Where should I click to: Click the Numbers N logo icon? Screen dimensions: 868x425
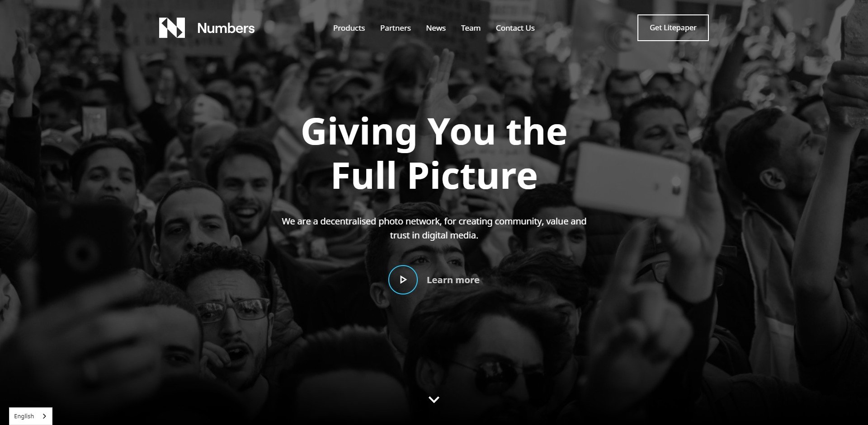(x=172, y=28)
